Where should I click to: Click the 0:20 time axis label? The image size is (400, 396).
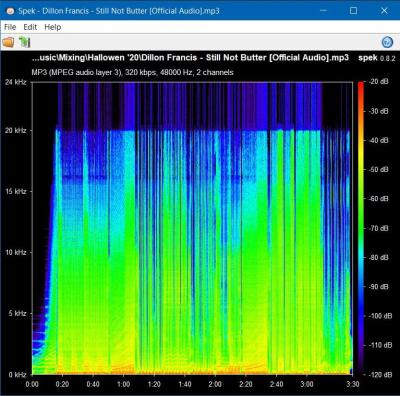point(62,384)
